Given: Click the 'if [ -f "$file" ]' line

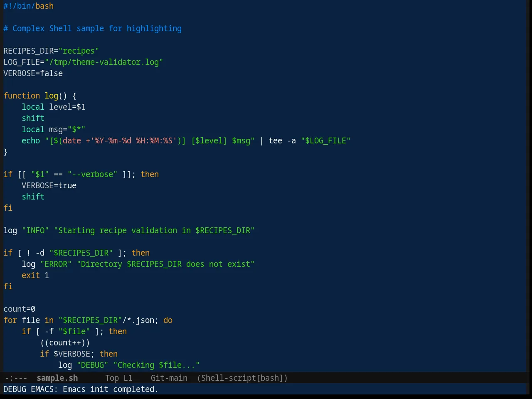Looking at the screenshot, I should click(x=74, y=331).
